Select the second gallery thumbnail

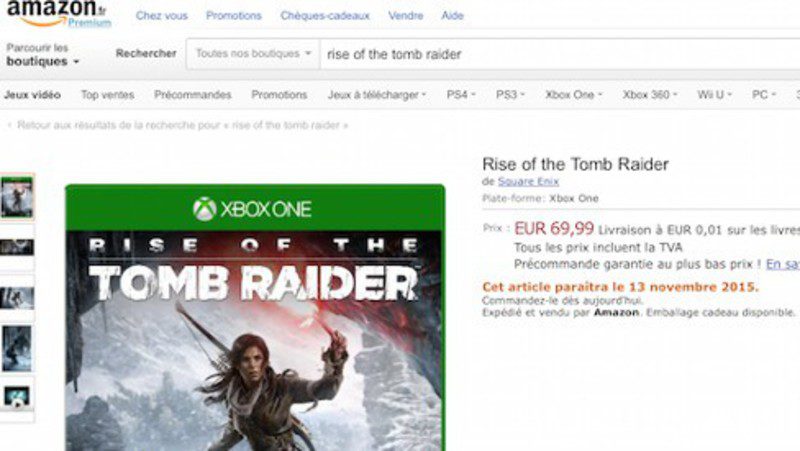tap(17, 247)
